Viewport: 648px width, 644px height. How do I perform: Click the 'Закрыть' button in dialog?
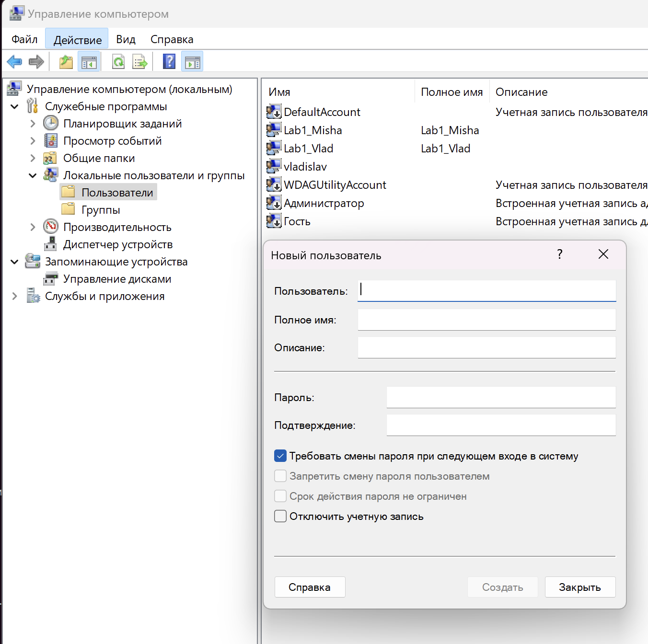click(579, 587)
